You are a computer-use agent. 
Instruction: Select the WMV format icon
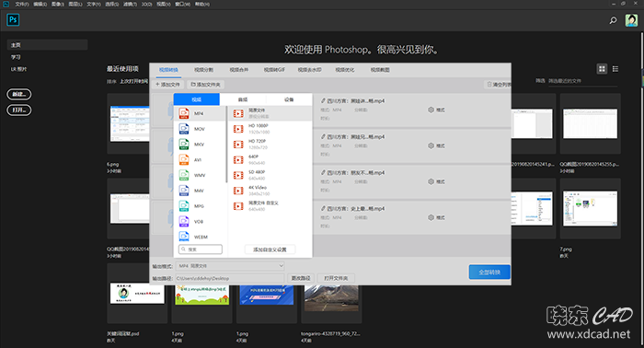point(184,175)
